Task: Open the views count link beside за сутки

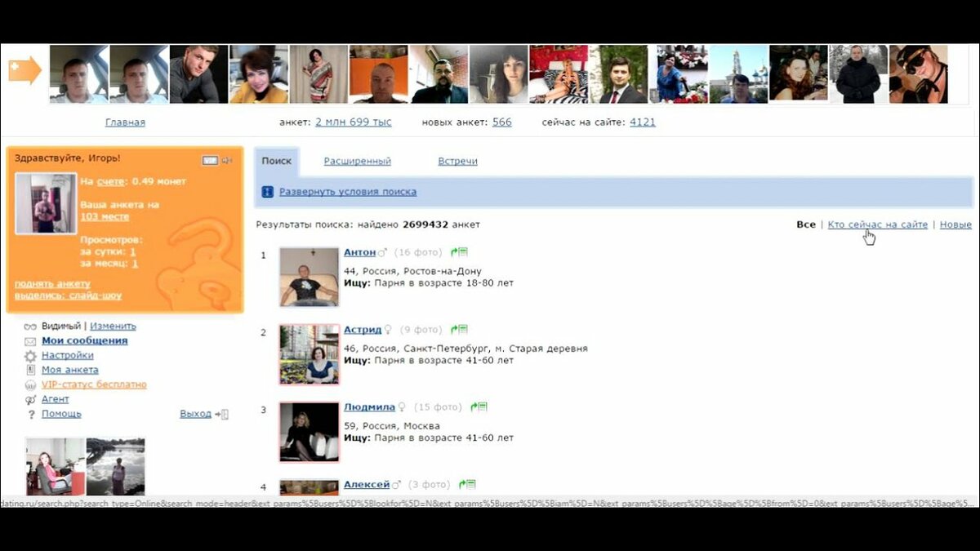Action: pos(133,252)
